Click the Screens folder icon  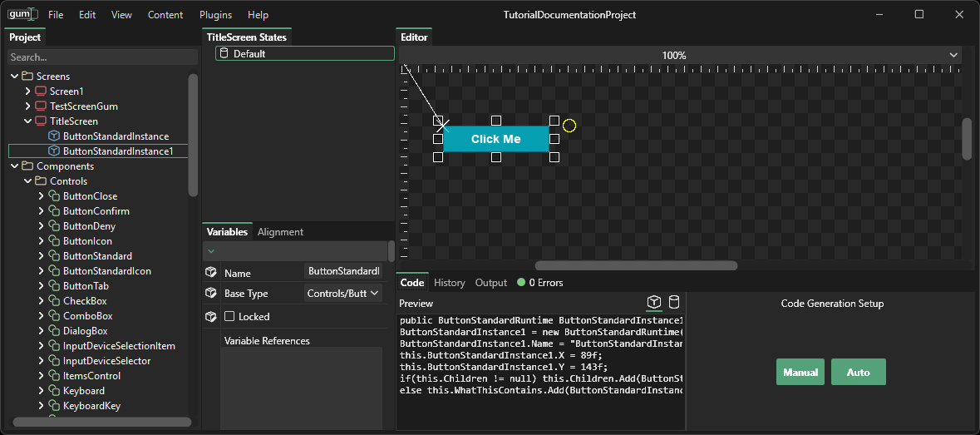27,77
